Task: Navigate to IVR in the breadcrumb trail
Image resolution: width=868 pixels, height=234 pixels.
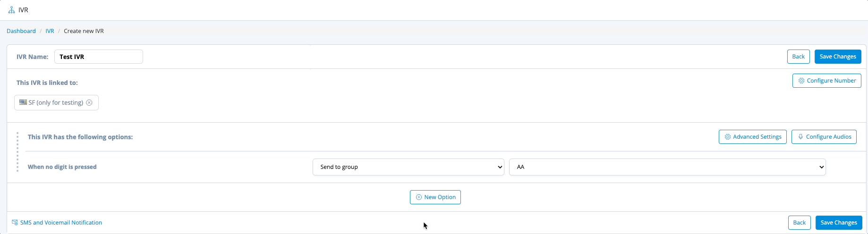Action: [x=50, y=31]
